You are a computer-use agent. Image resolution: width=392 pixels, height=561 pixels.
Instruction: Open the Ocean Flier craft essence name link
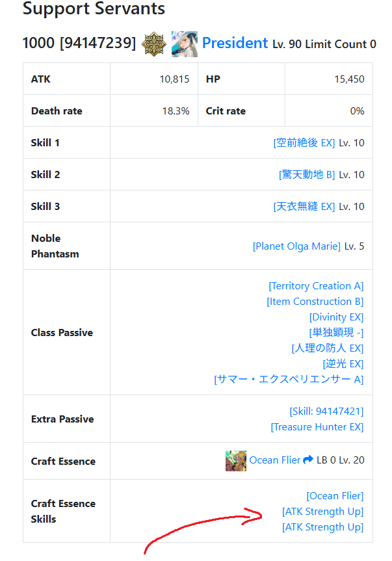click(x=275, y=460)
